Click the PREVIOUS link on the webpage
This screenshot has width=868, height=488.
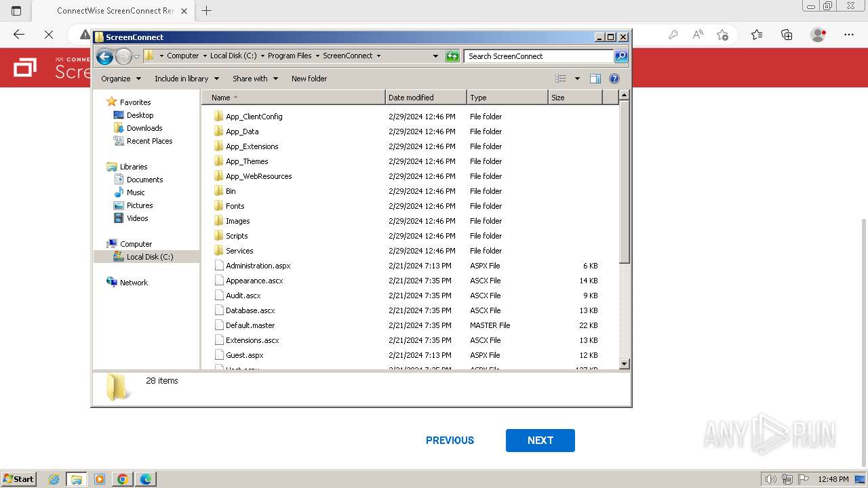pos(450,441)
